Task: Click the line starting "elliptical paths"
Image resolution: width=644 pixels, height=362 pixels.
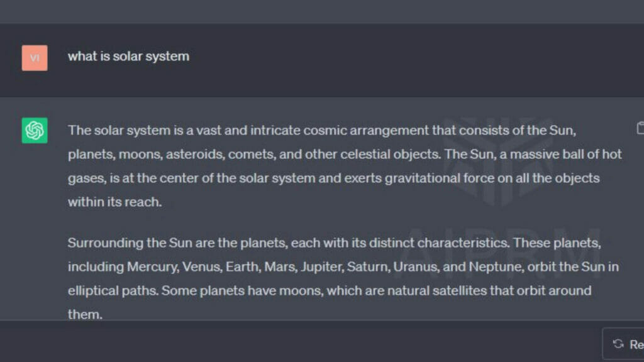Action: click(330, 290)
